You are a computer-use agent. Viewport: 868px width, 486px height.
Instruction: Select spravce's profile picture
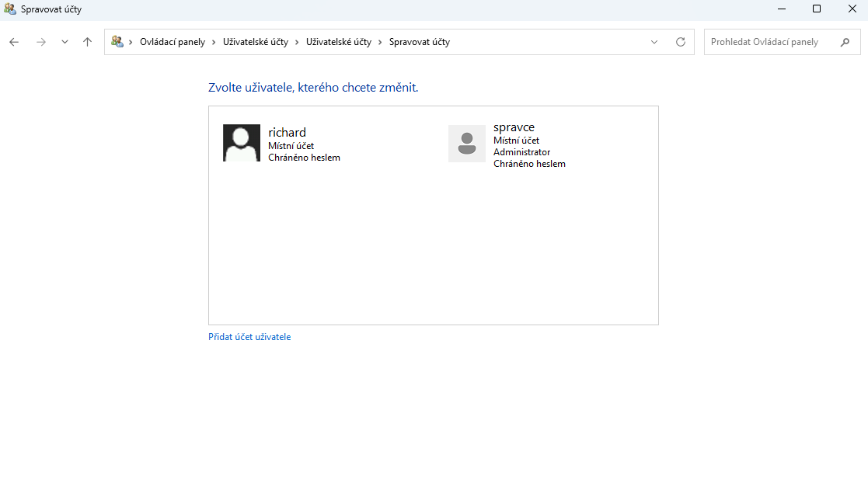(466, 144)
